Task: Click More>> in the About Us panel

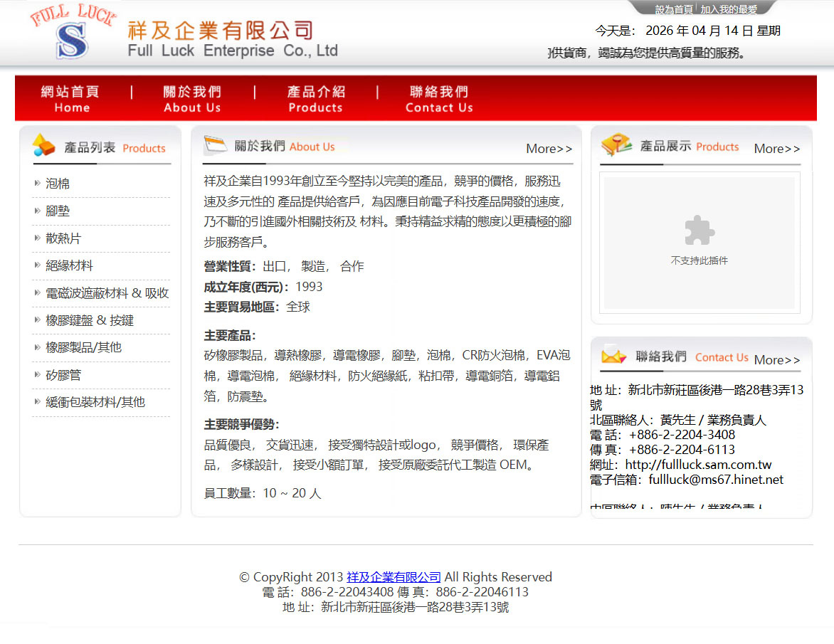Action: tap(549, 149)
